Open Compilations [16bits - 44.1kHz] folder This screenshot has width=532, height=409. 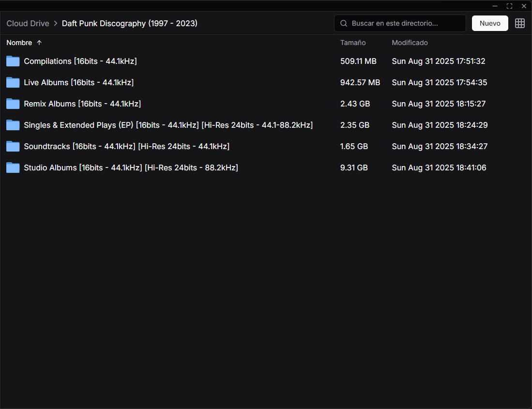[x=80, y=61]
